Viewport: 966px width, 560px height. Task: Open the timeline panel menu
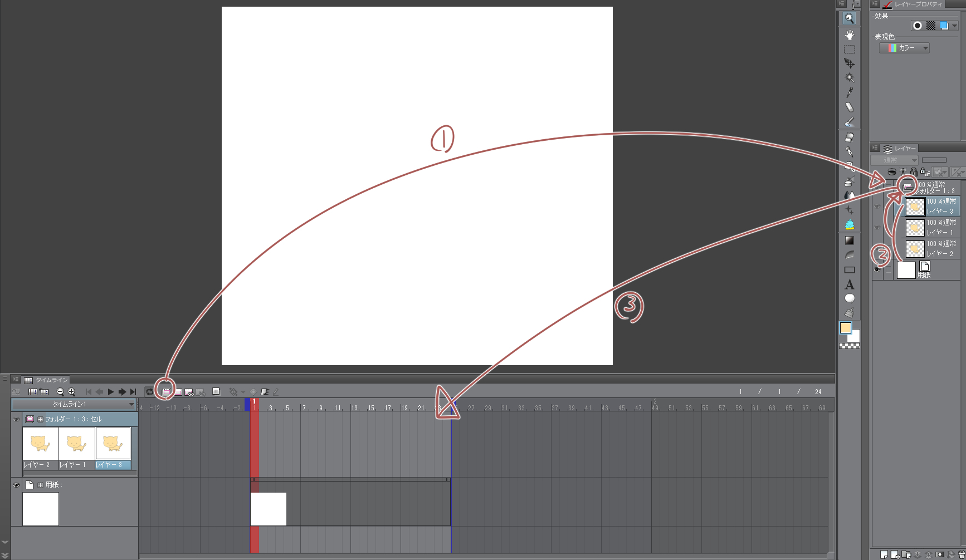16,379
